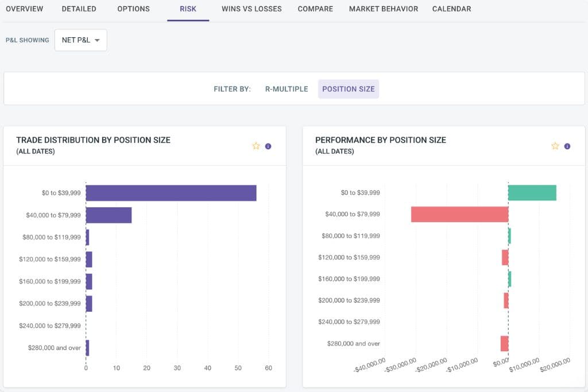Select the Position Size filter

(x=349, y=89)
